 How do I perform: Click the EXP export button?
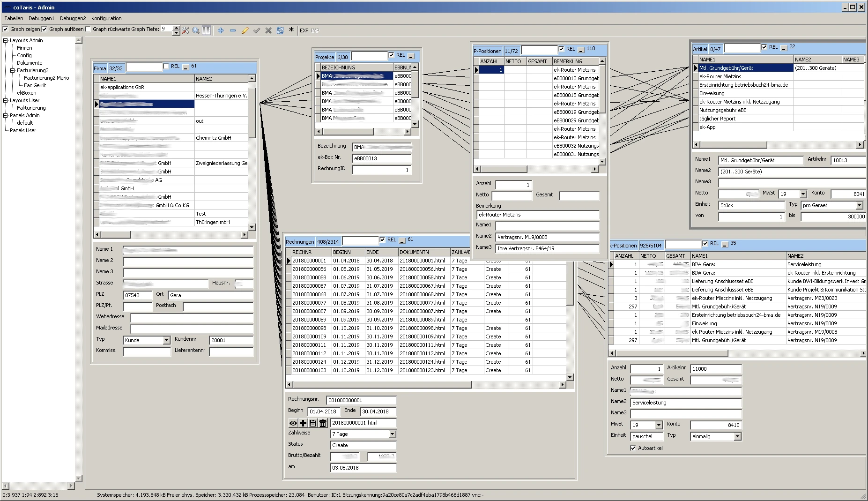coord(304,30)
